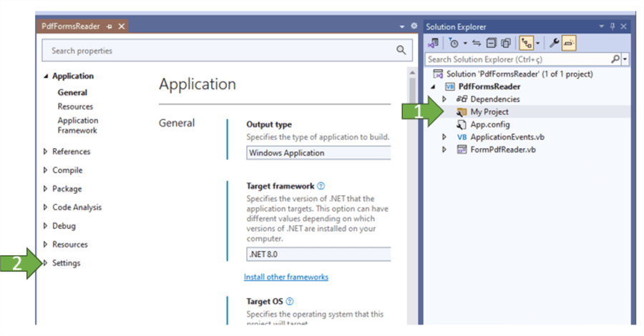Screen dimensions: 644x336
Task: Expand the FormPdfReader.vb node
Action: pos(444,149)
